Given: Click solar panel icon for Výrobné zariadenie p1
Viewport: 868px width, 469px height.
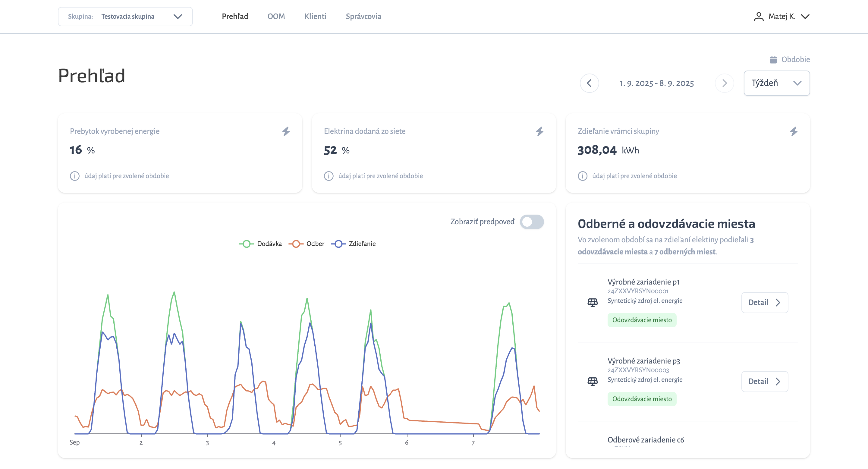Looking at the screenshot, I should pos(592,302).
